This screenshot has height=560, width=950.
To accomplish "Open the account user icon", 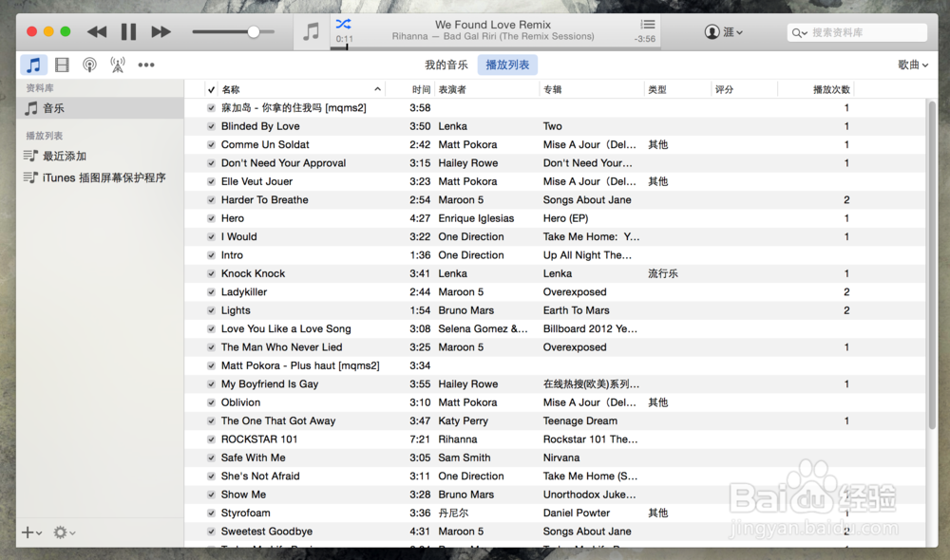I will [x=712, y=32].
